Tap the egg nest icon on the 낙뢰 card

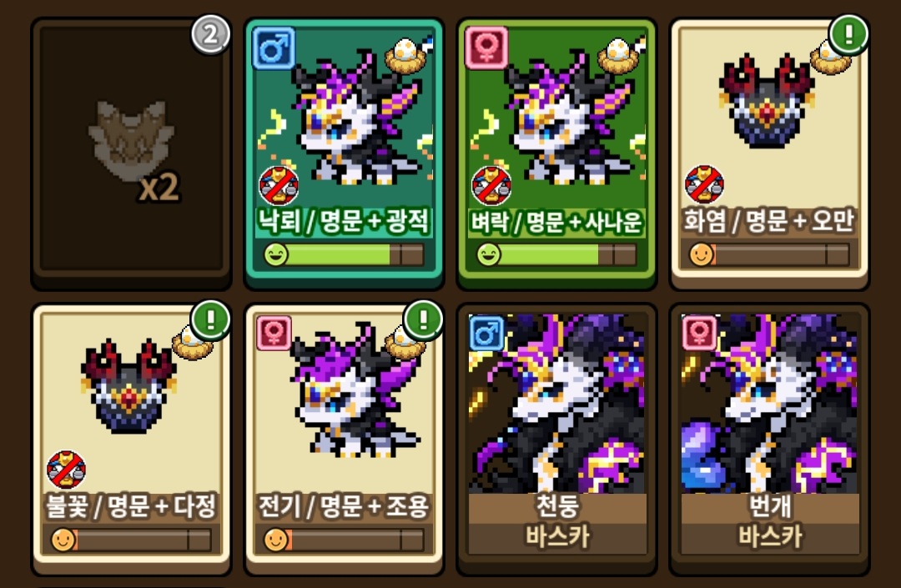click(x=405, y=56)
